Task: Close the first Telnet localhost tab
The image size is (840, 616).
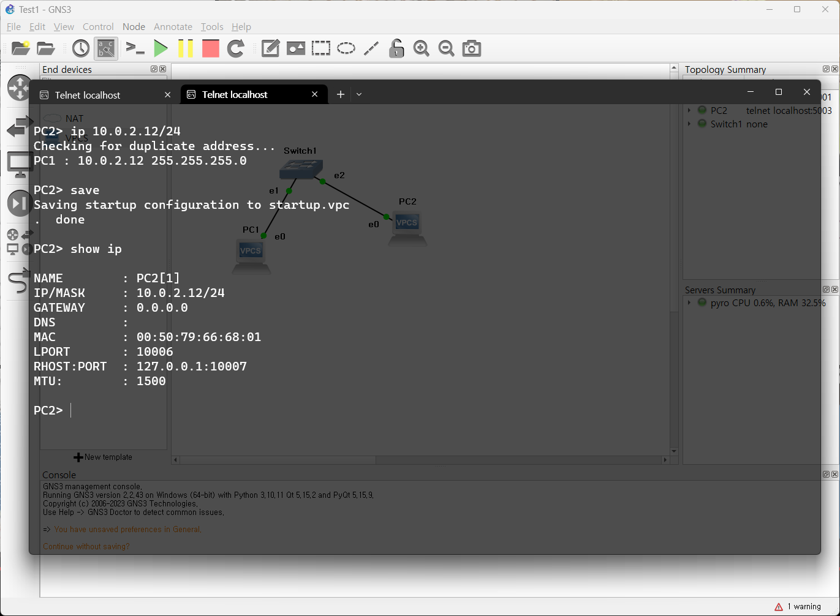Action: click(168, 95)
